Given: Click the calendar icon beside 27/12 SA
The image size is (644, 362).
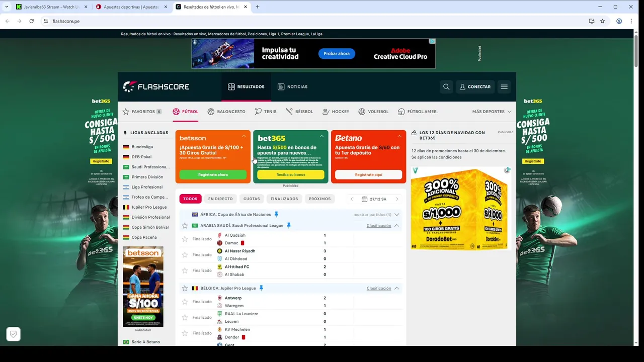Looking at the screenshot, I should point(364,199).
